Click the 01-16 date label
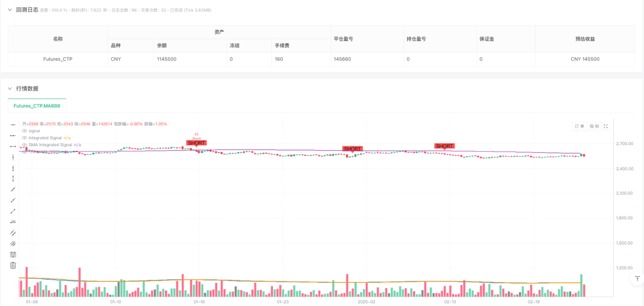Image resolution: width=644 pixels, height=306 pixels. pos(199,301)
